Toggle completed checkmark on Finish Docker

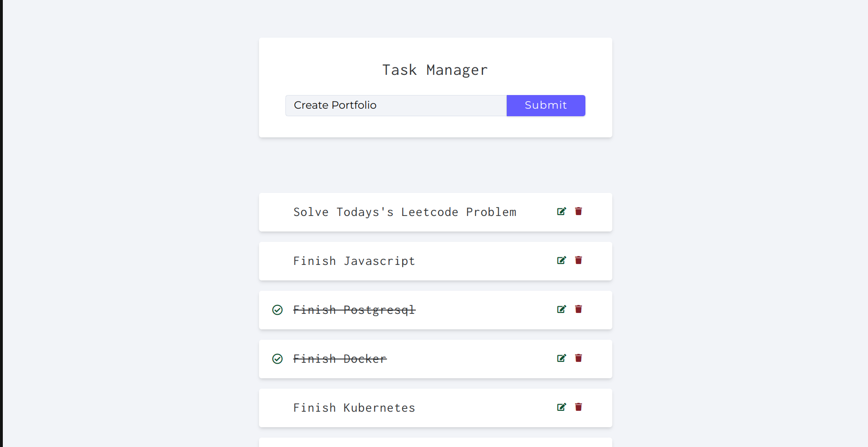coord(277,359)
